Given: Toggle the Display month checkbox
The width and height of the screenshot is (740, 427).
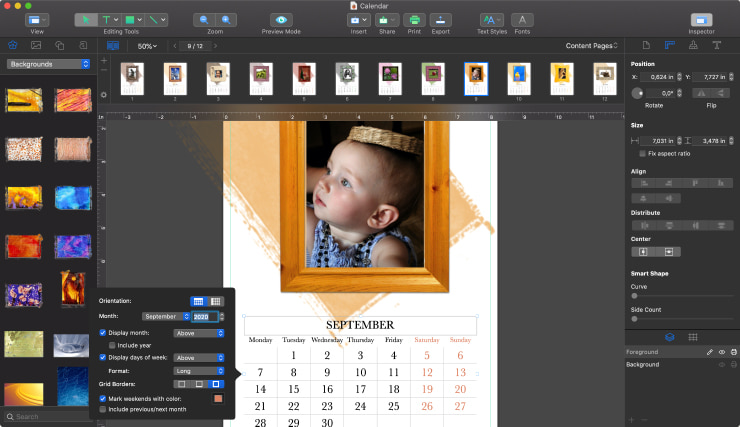Looking at the screenshot, I should click(102, 333).
